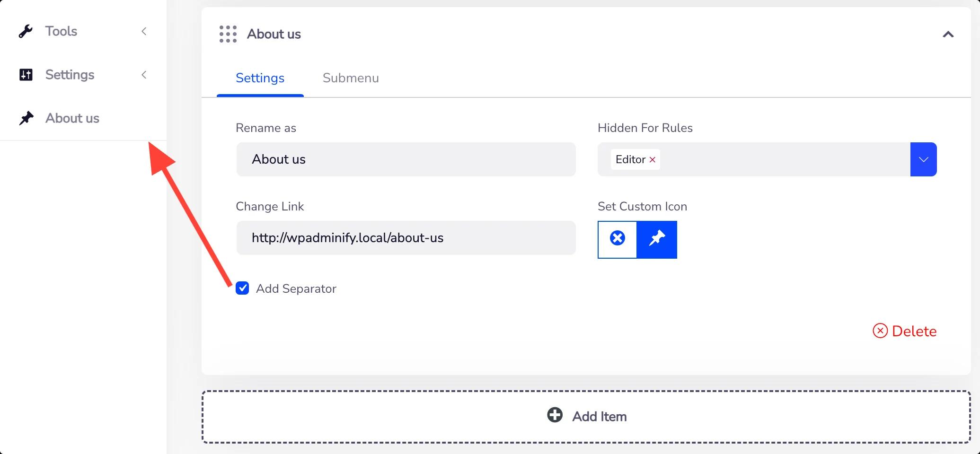Select the Settings tab in About us panel

point(260,78)
